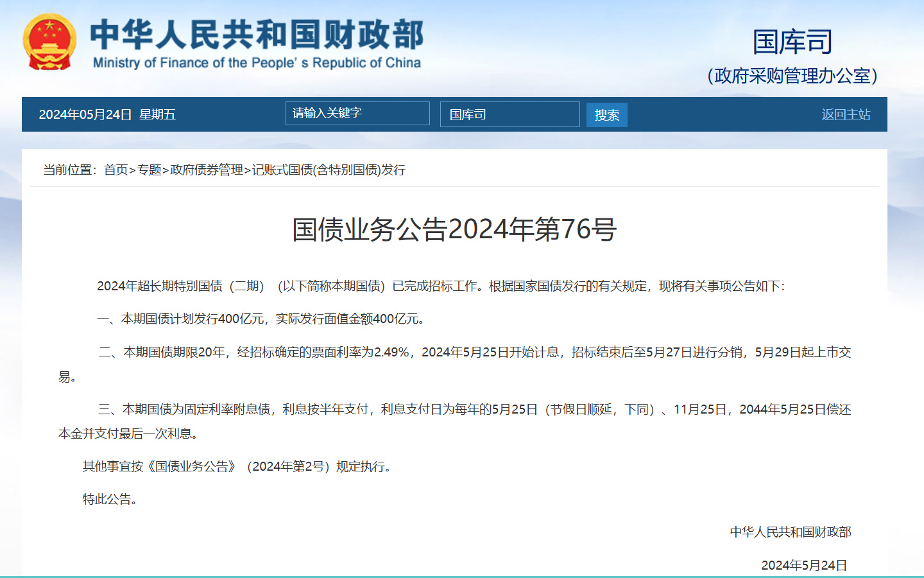The width and height of the screenshot is (924, 578).
Task: Navigate to 专题 breadcrumb link
Action: tap(150, 170)
